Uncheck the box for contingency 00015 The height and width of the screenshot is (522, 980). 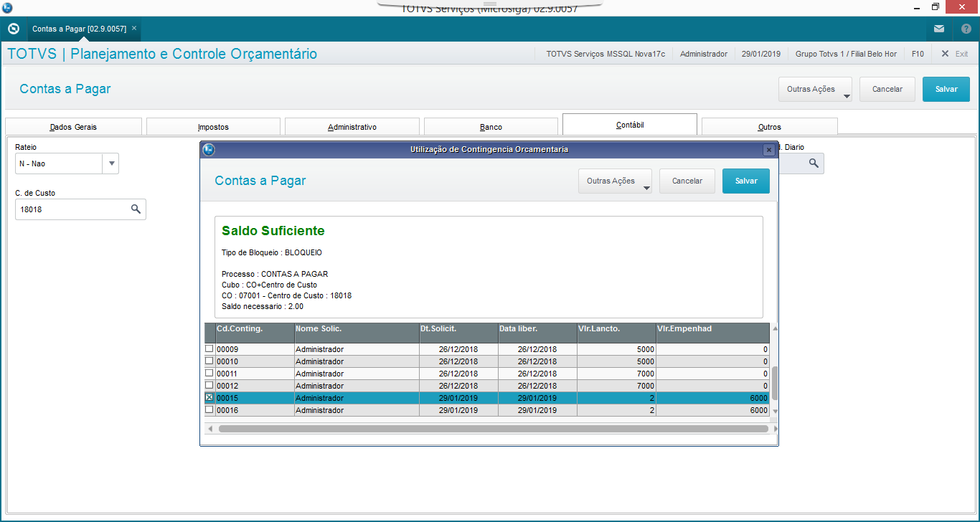(x=209, y=397)
